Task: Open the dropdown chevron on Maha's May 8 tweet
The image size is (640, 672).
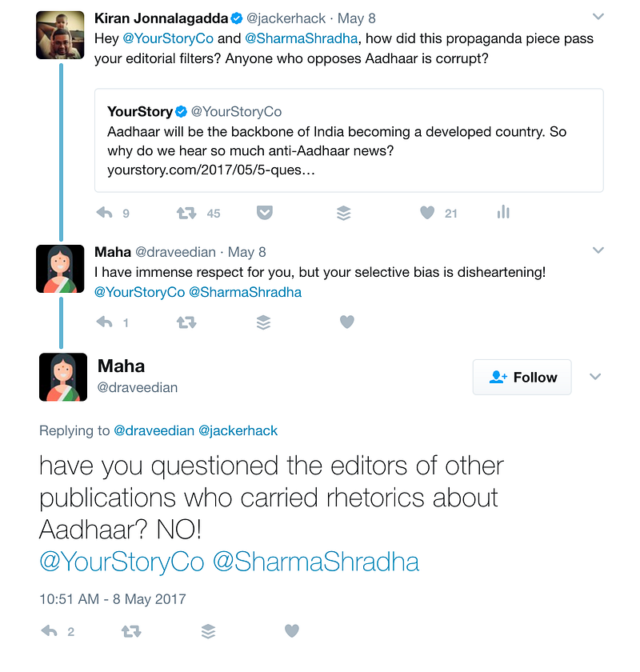Action: point(598,250)
